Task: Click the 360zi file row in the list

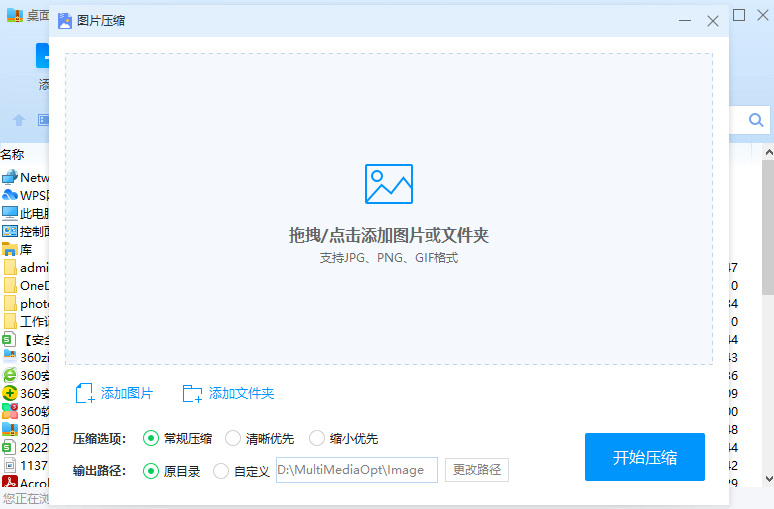Action: click(25, 357)
